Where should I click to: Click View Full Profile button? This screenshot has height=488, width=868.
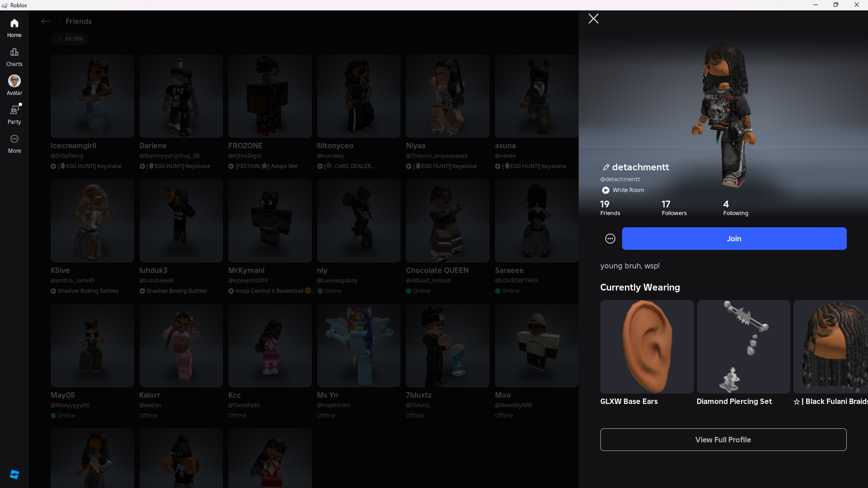(x=723, y=440)
